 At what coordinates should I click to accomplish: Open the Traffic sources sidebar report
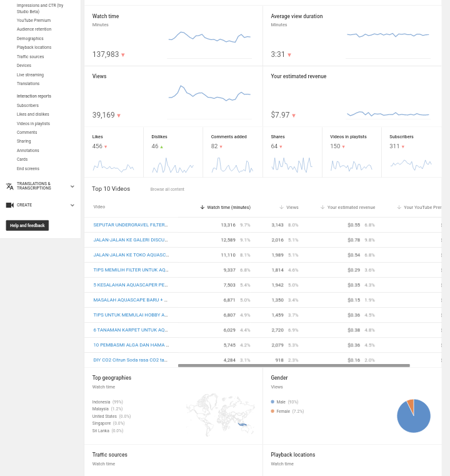[30, 56]
